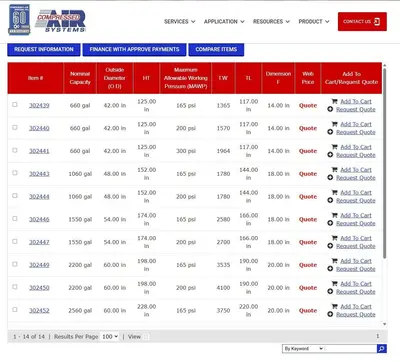Viewport: 400px width, 362px height.
Task: Click the cart icon for item 302443
Action: (x=335, y=169)
